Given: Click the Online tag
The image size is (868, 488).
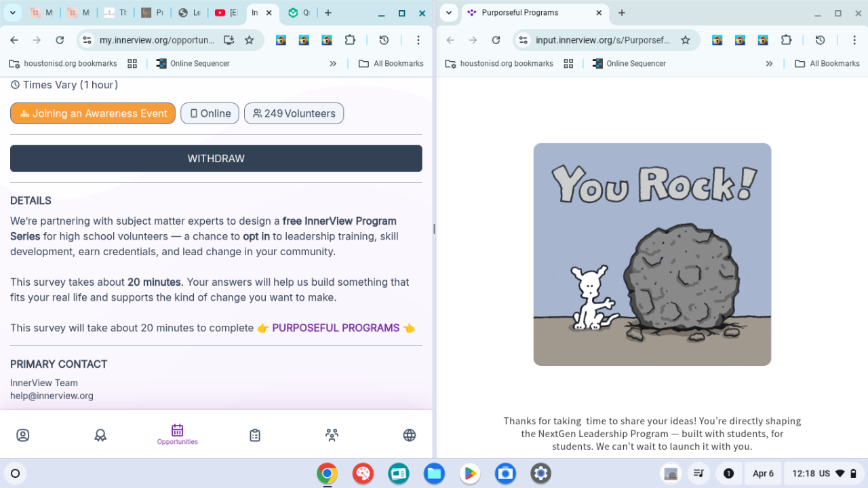Looking at the screenshot, I should coord(210,113).
